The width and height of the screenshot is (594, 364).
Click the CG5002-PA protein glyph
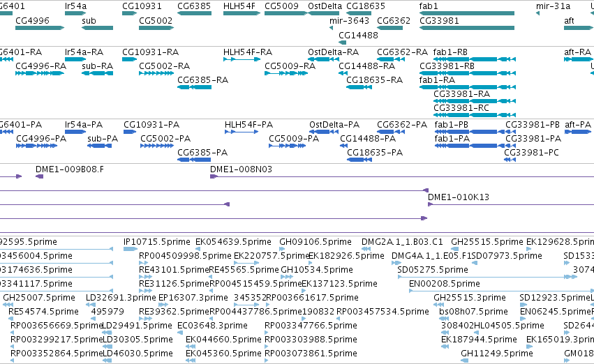tap(157, 146)
